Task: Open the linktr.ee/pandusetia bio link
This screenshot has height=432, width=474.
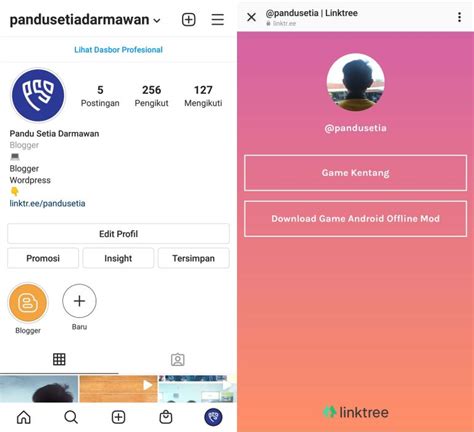Action: tap(47, 203)
